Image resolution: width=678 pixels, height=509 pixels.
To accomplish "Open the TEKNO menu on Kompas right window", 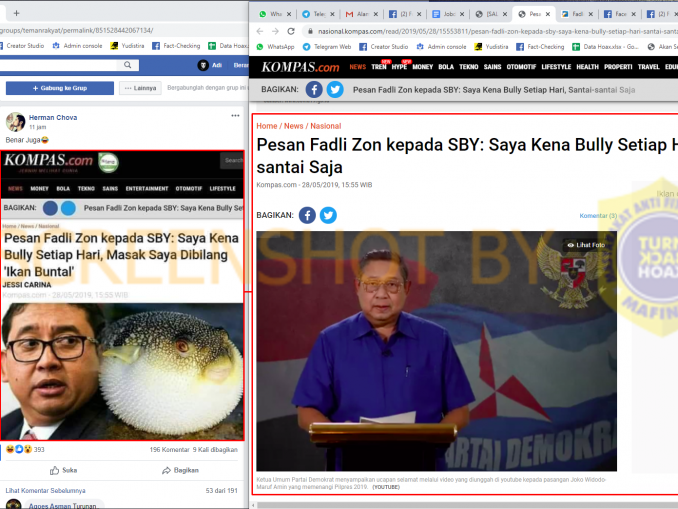I will coord(469,67).
